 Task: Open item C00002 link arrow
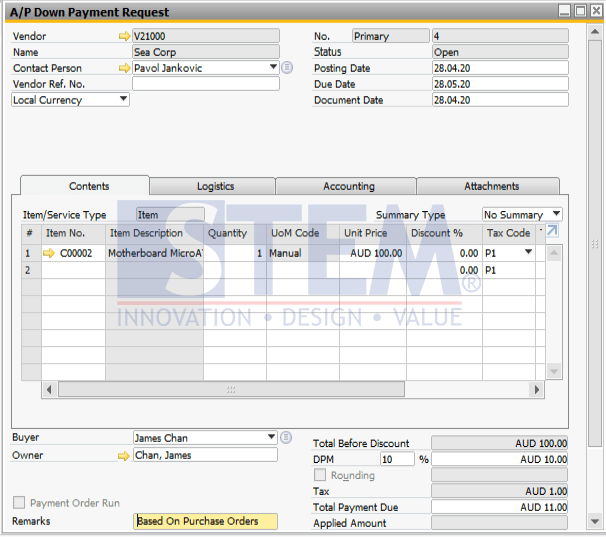(x=49, y=254)
